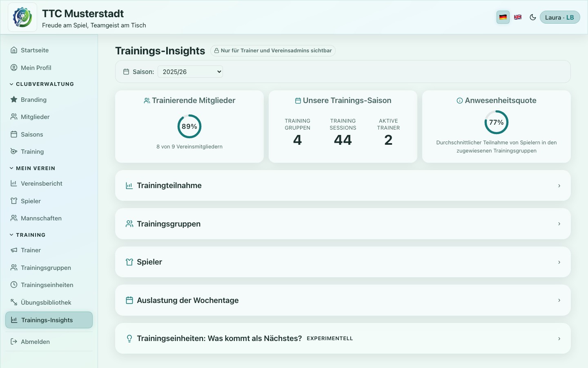
Task: Click the Übungsbibliothek dumbbell icon
Action: (x=14, y=302)
